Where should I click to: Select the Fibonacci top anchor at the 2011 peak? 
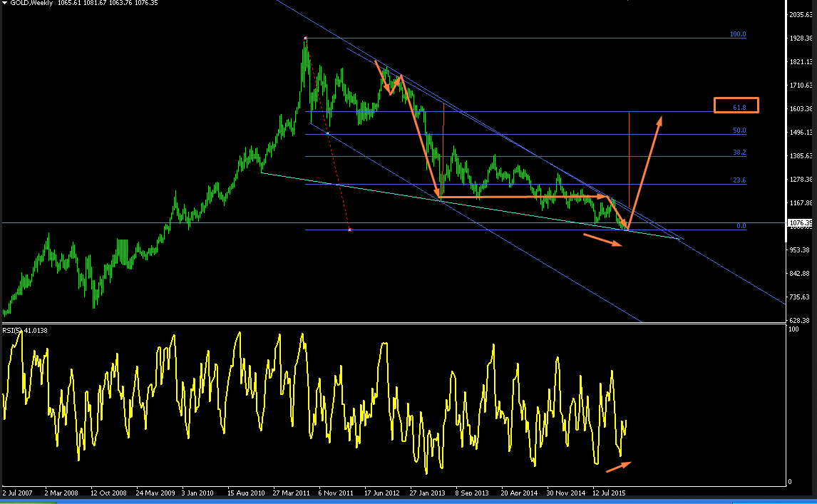306,38
